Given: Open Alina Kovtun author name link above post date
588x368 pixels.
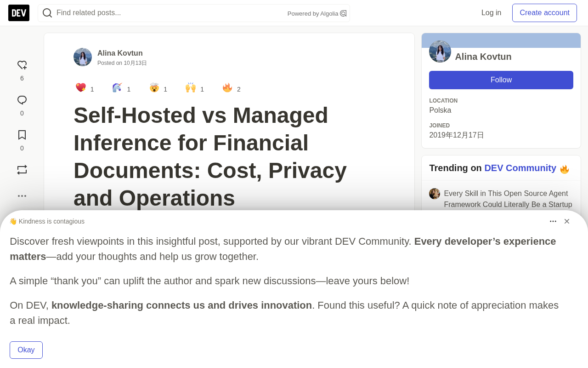Looking at the screenshot, I should [x=120, y=53].
